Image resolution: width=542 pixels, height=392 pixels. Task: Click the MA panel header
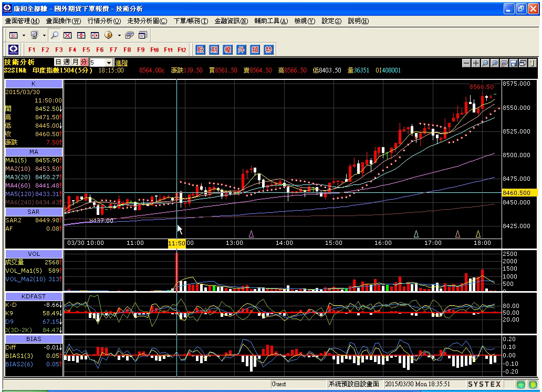34,152
